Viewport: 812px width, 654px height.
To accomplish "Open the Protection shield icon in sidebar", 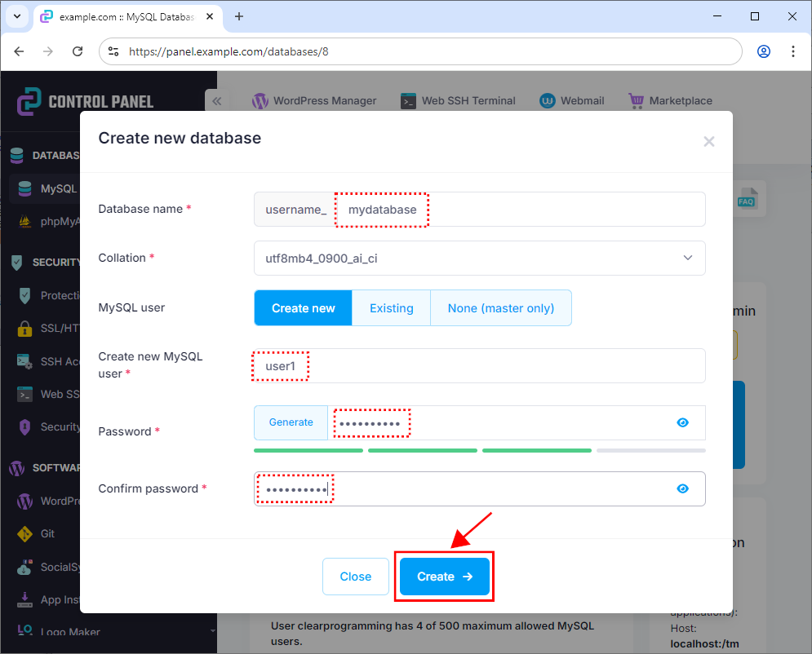I will pyautogui.click(x=24, y=295).
